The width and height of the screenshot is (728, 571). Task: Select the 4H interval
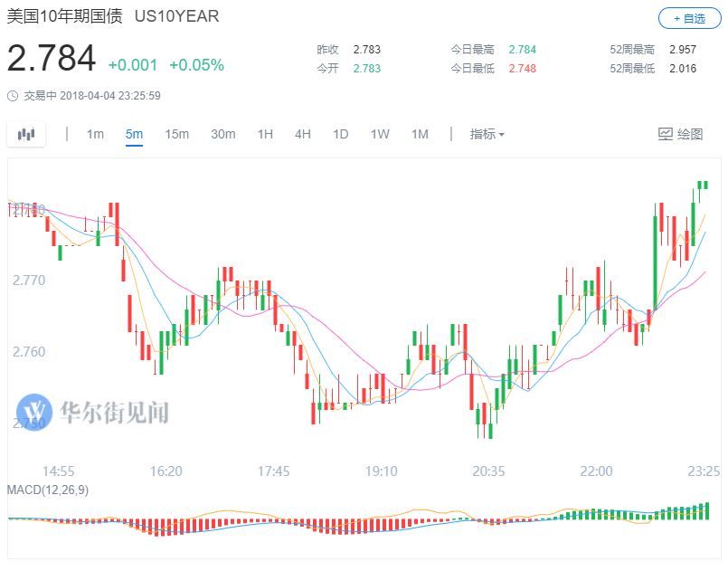coord(302,133)
